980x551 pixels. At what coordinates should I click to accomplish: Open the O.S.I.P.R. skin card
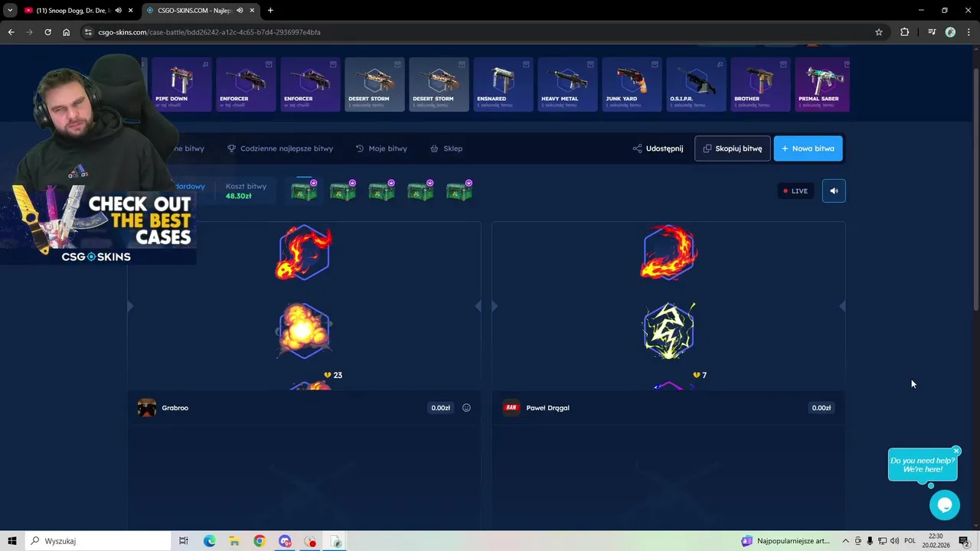pyautogui.click(x=696, y=84)
